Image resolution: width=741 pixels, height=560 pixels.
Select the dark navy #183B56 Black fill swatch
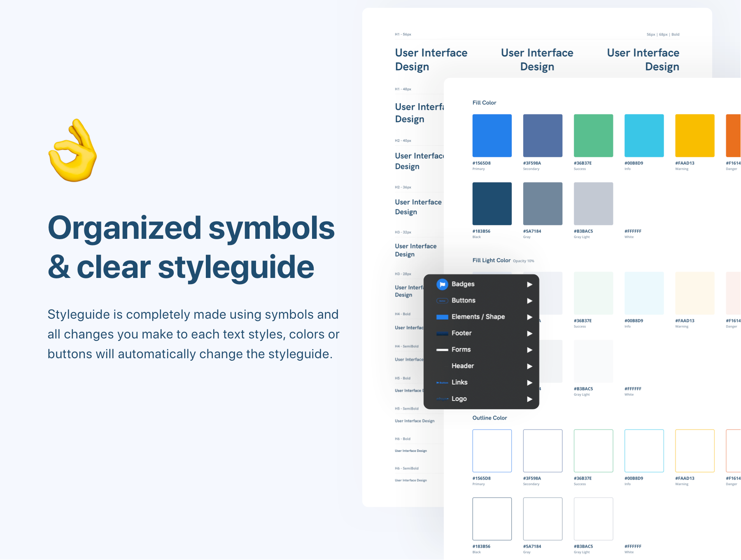point(492,204)
